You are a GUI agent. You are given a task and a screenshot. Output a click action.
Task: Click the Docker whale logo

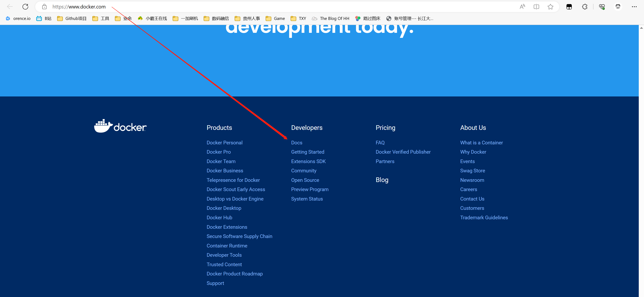click(x=120, y=126)
